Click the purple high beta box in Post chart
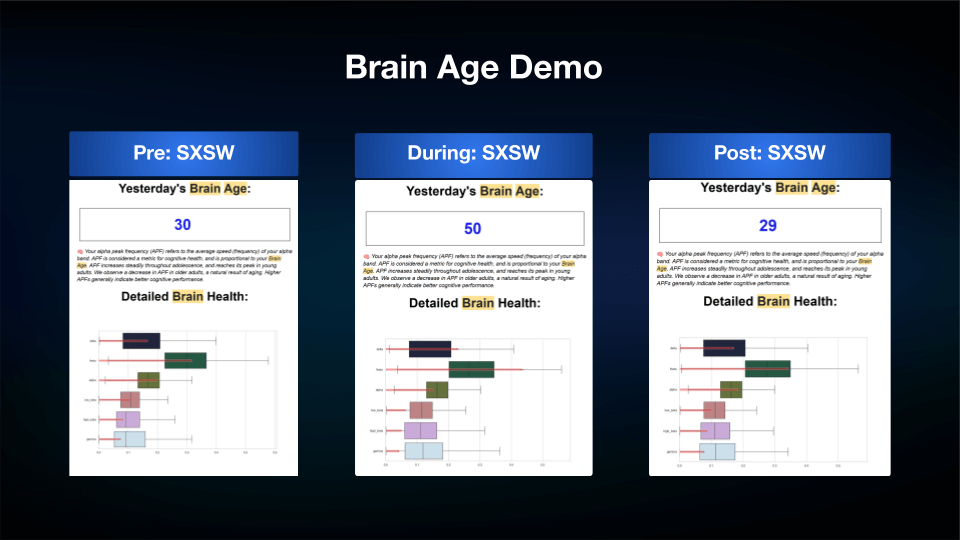 715,431
